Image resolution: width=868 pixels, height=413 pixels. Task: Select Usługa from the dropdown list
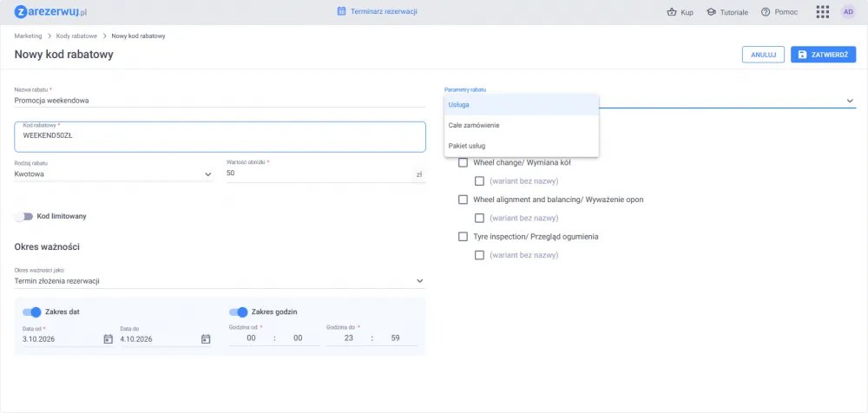point(522,105)
